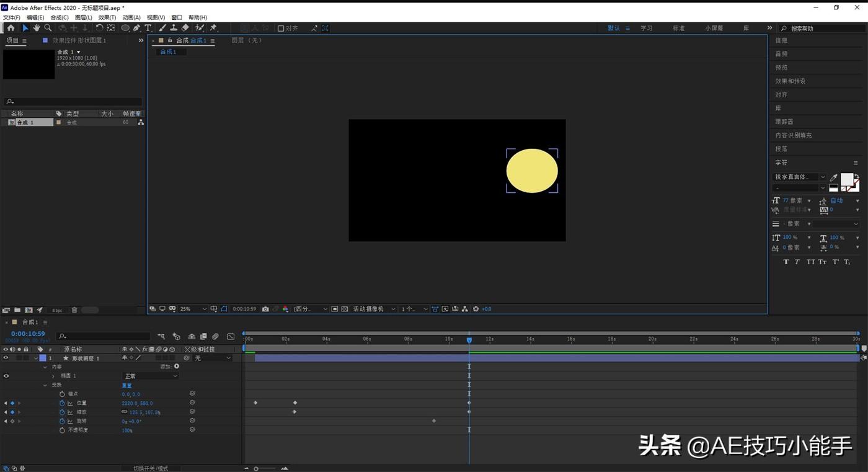Viewport: 868px width, 472px height.
Task: Open the 1个... view layout dropdown
Action: coord(414,309)
